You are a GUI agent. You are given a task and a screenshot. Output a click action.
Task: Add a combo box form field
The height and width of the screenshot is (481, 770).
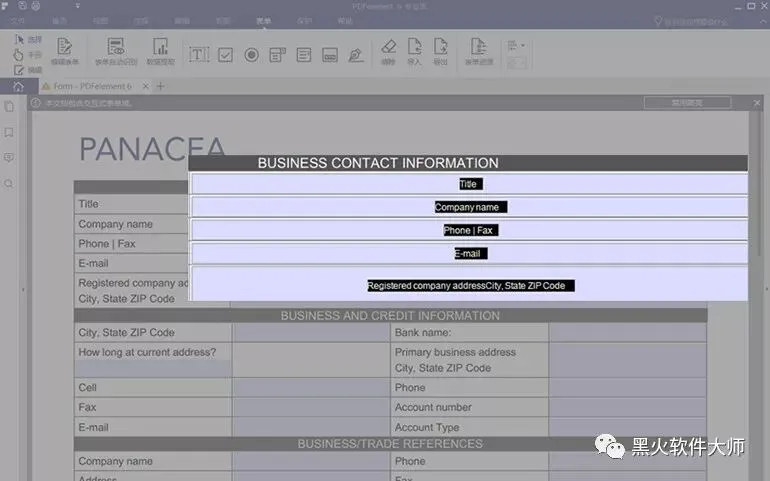(x=277, y=55)
